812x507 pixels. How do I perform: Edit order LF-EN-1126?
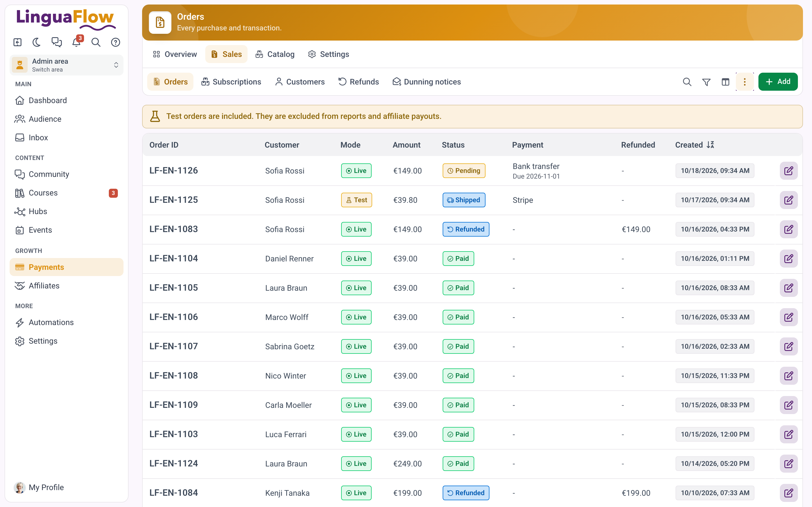[789, 171]
